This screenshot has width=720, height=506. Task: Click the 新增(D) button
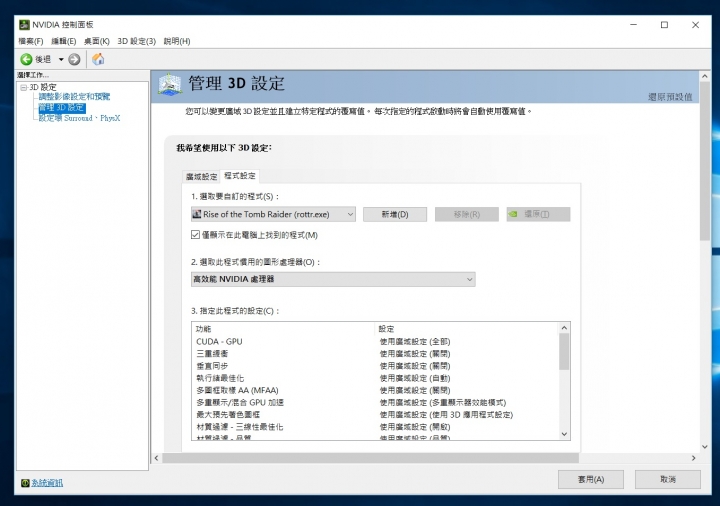[x=395, y=214]
